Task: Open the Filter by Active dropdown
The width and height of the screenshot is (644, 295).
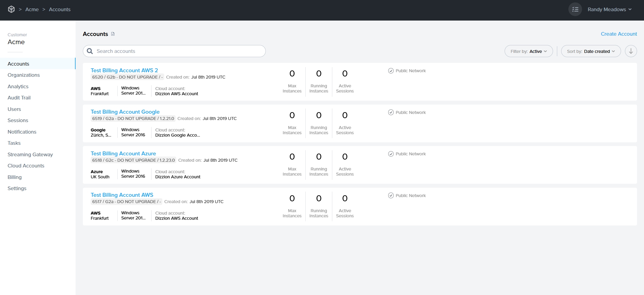Action: 529,51
